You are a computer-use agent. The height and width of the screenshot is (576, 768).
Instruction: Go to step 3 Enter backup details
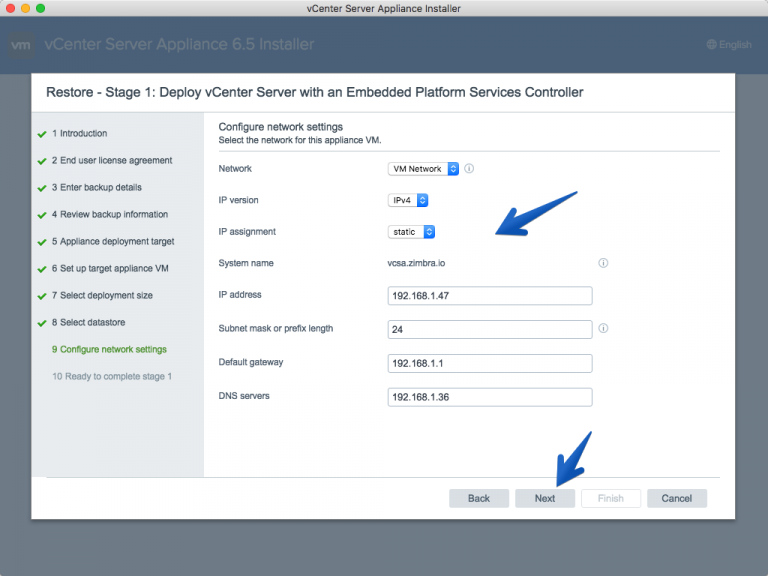click(x=96, y=187)
